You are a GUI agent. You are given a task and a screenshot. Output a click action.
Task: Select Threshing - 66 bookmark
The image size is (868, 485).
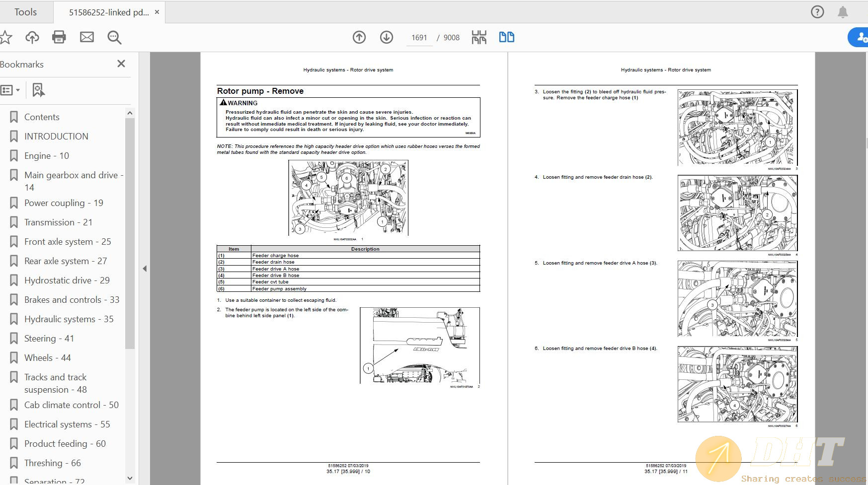(x=53, y=463)
